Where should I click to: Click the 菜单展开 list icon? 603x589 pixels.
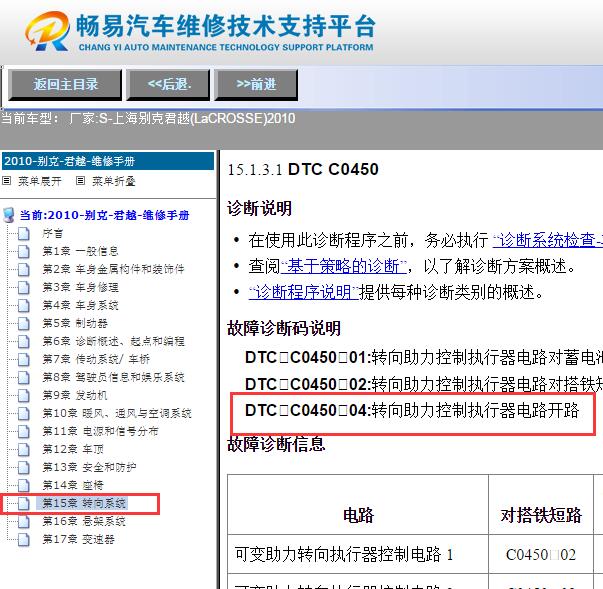click(x=7, y=181)
